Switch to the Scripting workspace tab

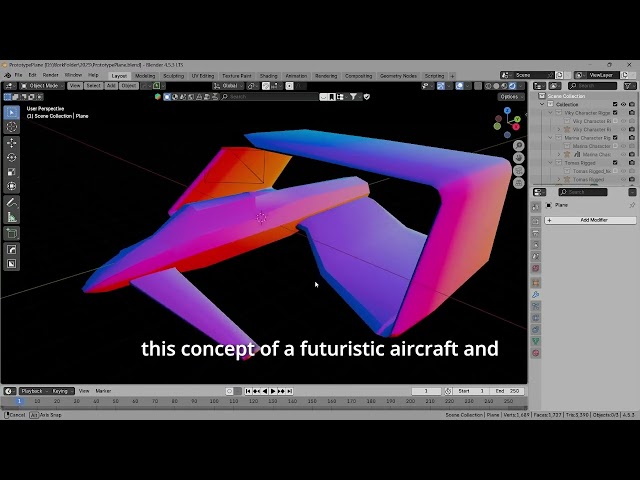tap(434, 76)
